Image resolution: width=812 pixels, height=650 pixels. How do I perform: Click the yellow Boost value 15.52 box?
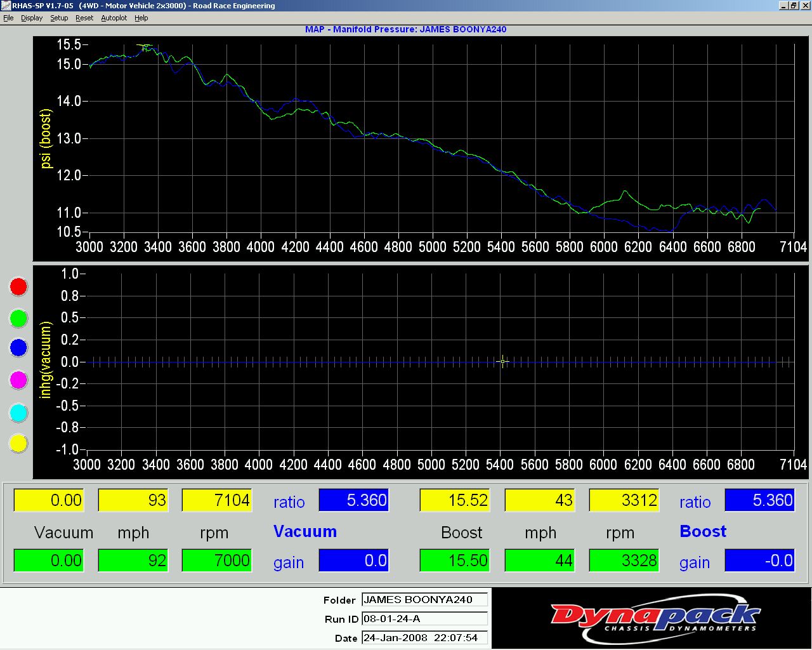coord(455,500)
